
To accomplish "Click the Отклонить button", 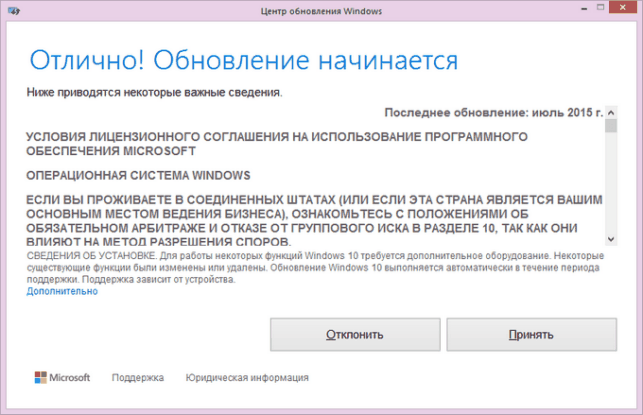I will point(355,335).
